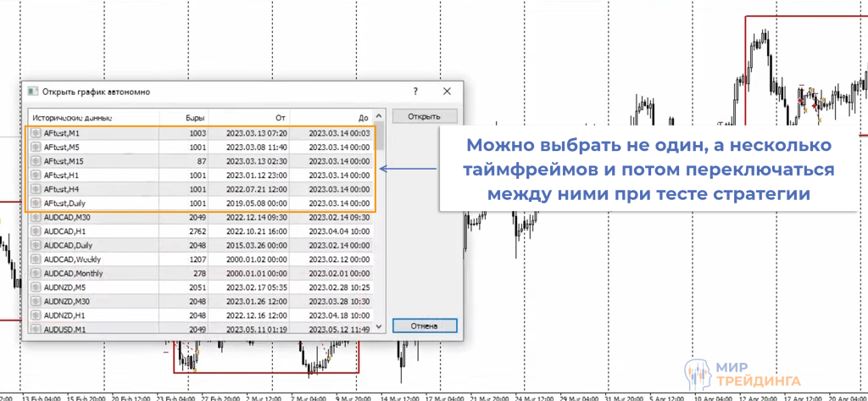Click bars value 278
This screenshot has height=401, width=868.
199,273
